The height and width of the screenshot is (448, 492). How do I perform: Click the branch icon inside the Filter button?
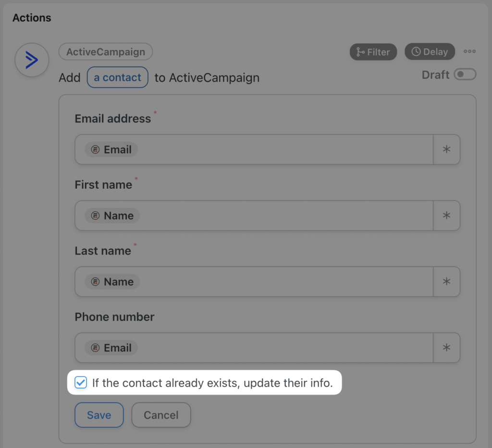[362, 52]
